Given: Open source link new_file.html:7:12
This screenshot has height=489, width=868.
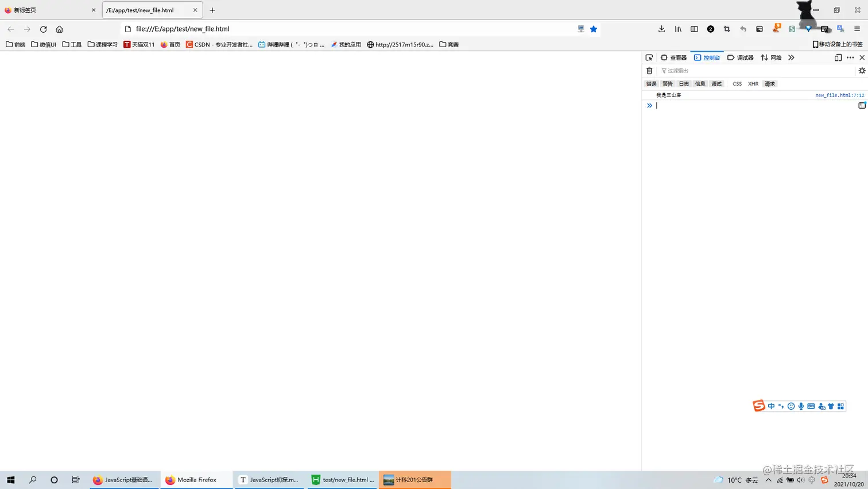Looking at the screenshot, I should coord(839,95).
